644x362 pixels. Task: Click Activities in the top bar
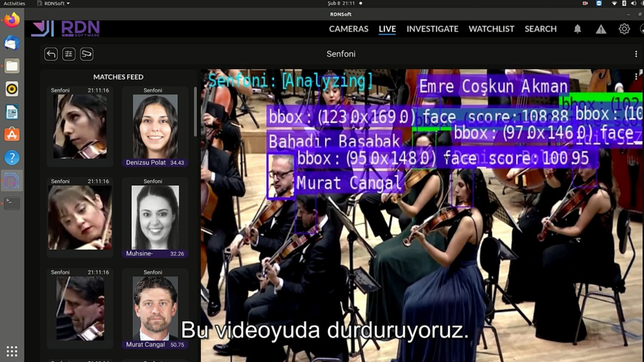tap(14, 3)
